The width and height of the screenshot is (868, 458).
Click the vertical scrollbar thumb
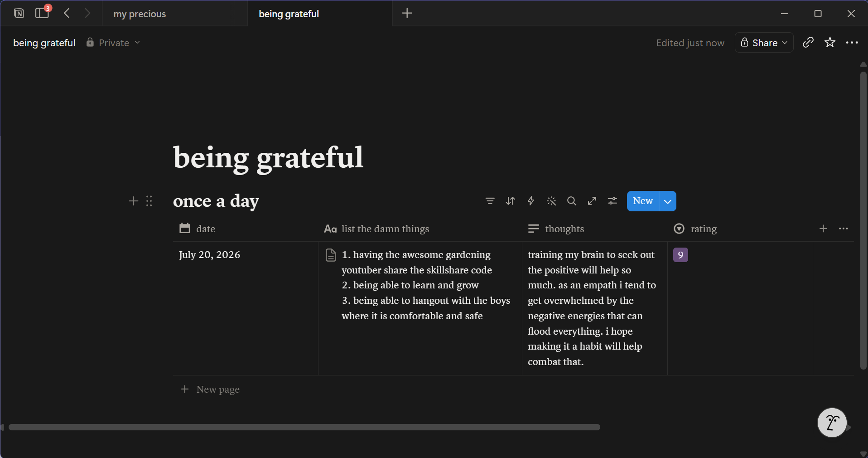(863, 221)
